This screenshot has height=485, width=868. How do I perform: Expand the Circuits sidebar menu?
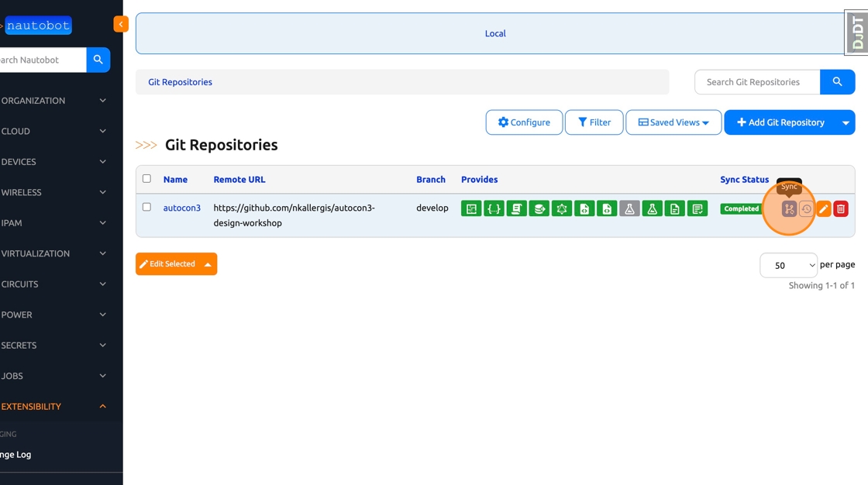pyautogui.click(x=54, y=284)
